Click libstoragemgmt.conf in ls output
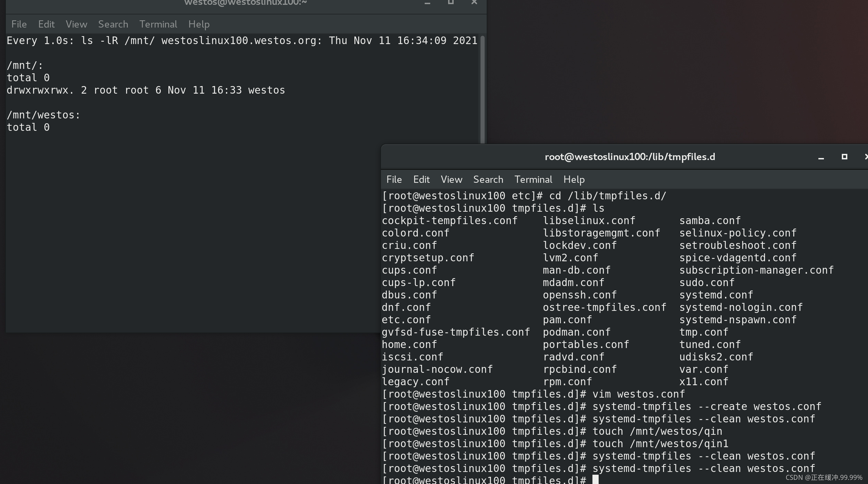The image size is (868, 484). 601,233
